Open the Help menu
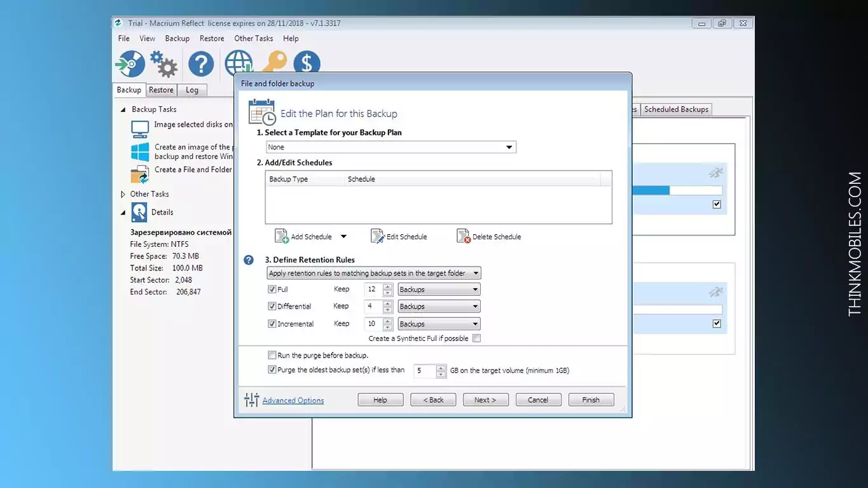Viewport: 868px width, 488px height. tap(291, 38)
